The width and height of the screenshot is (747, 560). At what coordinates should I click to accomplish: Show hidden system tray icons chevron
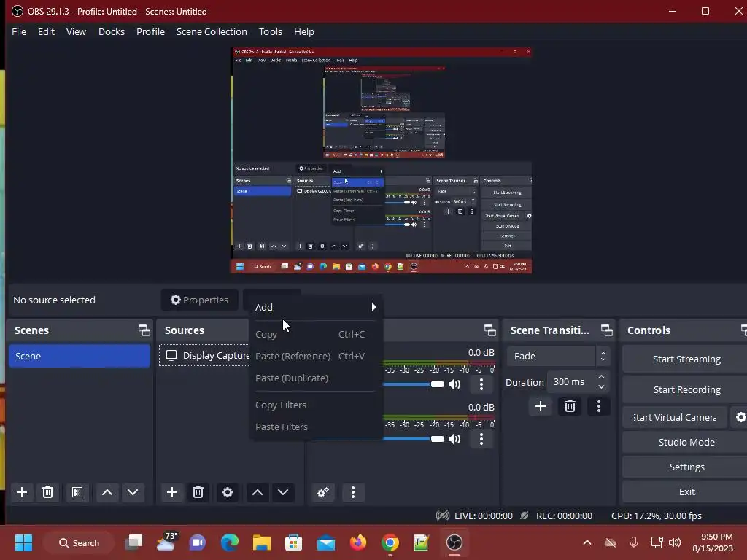point(587,542)
